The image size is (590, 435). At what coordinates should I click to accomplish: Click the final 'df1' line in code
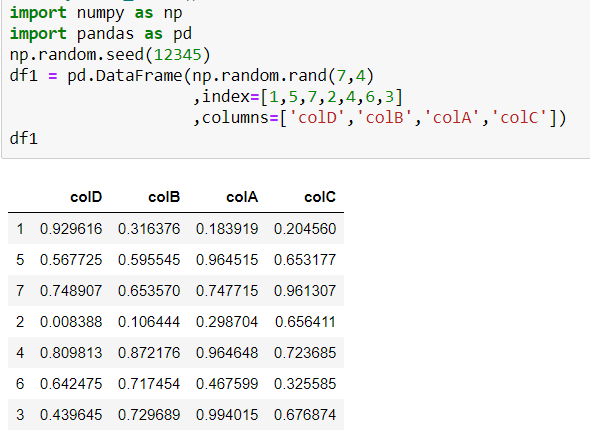tap(24, 138)
